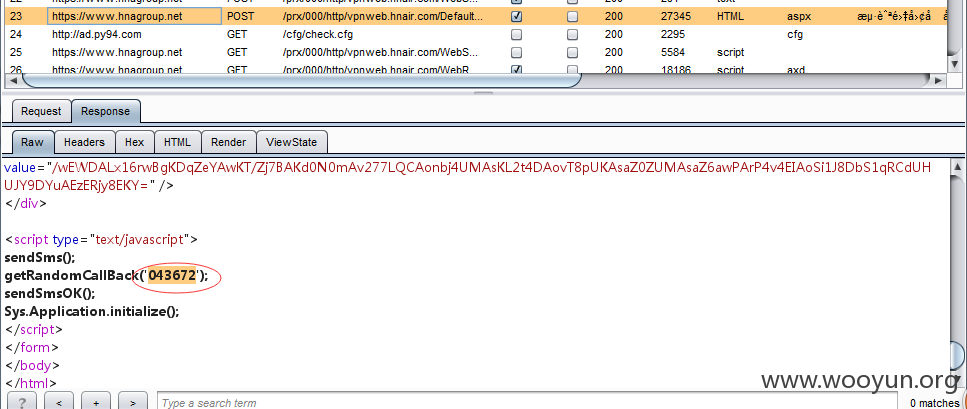This screenshot has width=967, height=409.
Task: Click the '+' search options button
Action: [x=96, y=401]
